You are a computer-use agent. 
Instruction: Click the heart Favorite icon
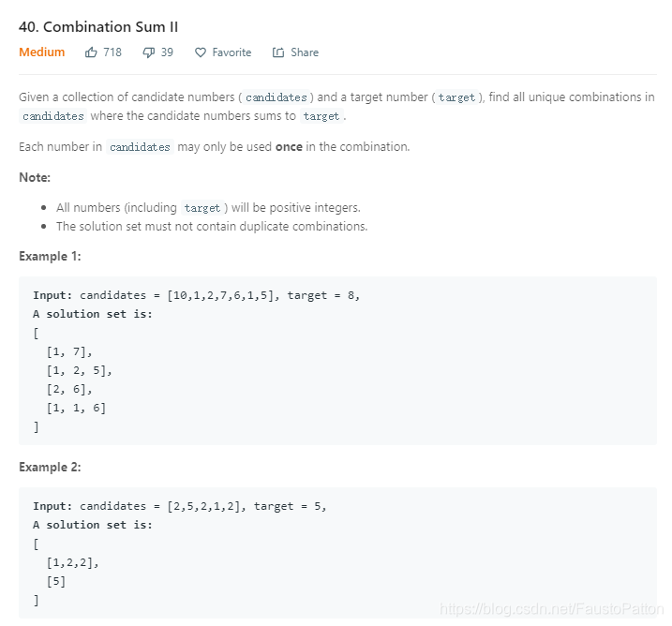point(201,52)
